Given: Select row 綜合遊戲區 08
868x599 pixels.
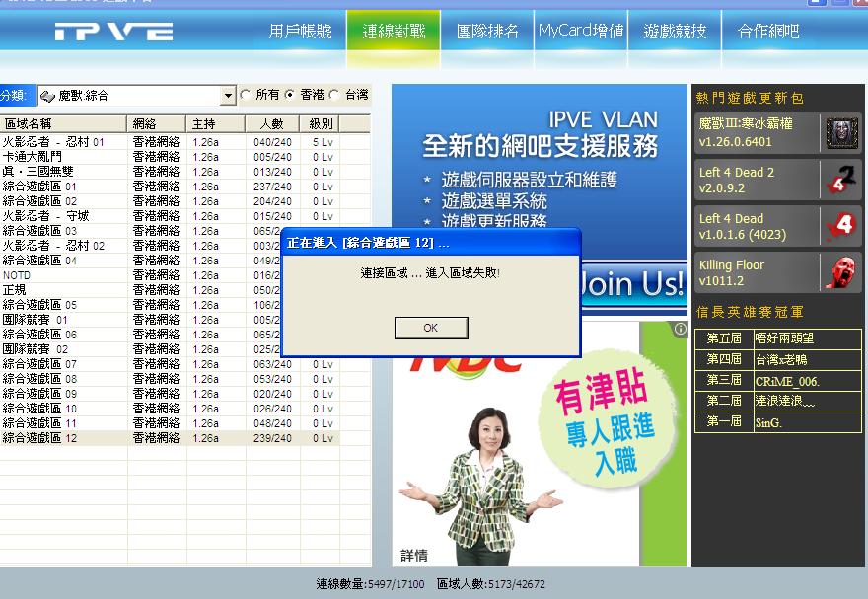Looking at the screenshot, I should [x=170, y=379].
